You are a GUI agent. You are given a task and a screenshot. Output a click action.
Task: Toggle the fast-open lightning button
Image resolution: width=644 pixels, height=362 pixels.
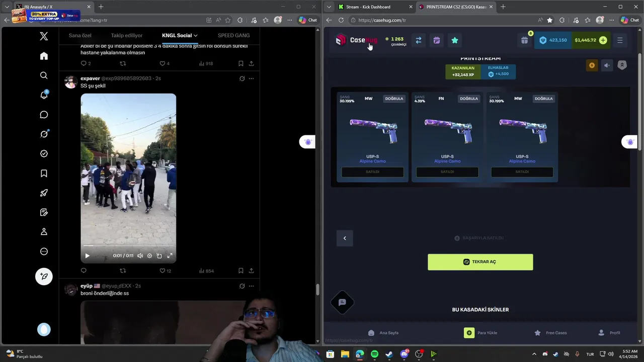592,65
